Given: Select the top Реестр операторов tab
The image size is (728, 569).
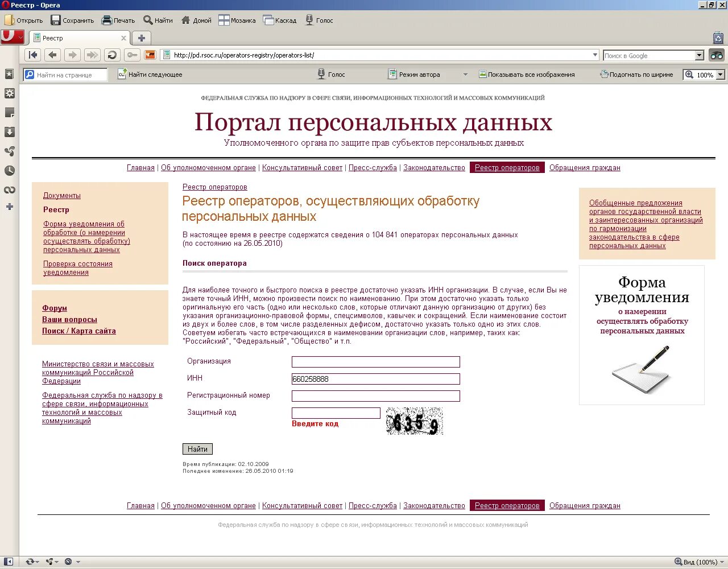Looking at the screenshot, I should 507,167.
